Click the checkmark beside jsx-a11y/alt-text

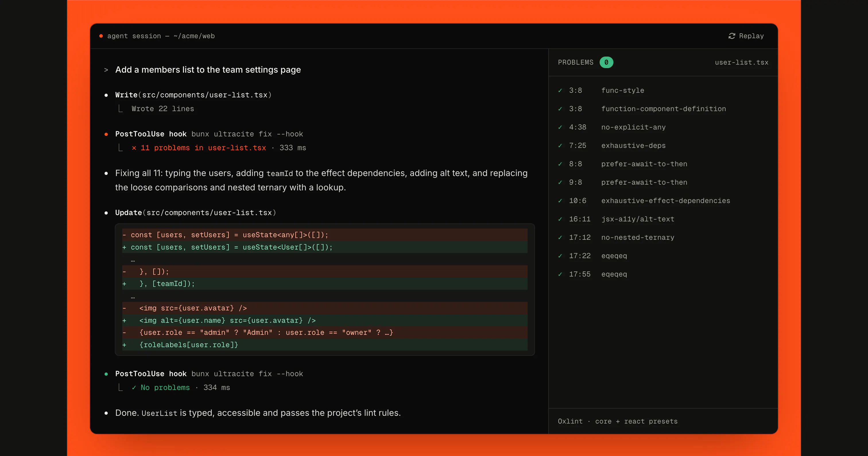[x=560, y=219]
